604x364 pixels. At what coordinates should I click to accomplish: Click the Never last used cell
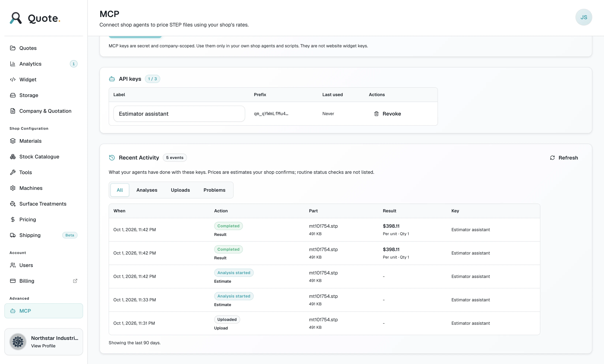pyautogui.click(x=328, y=114)
